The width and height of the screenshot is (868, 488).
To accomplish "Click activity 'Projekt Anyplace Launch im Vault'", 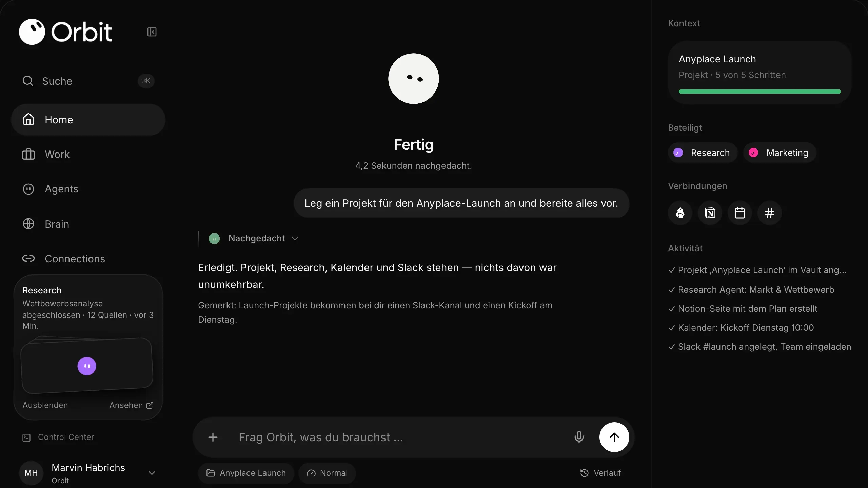I will (x=757, y=270).
